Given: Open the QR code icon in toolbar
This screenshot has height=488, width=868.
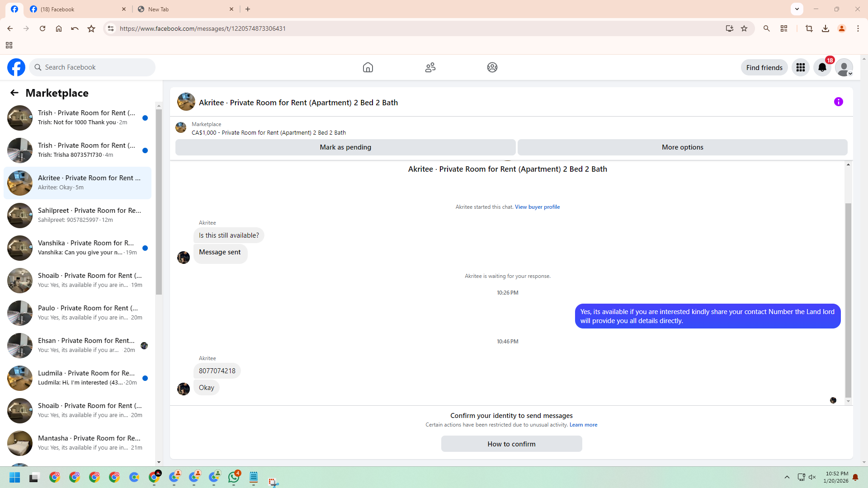Looking at the screenshot, I should click(784, 28).
